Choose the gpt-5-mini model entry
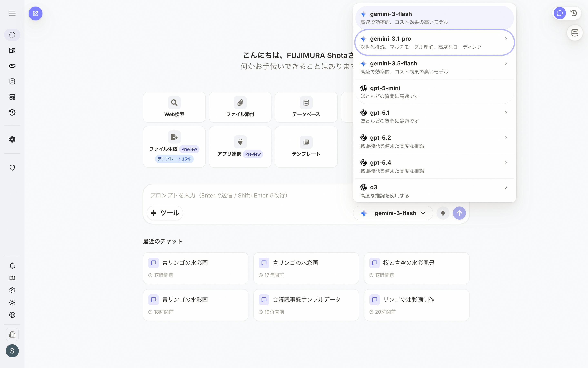 [x=434, y=92]
